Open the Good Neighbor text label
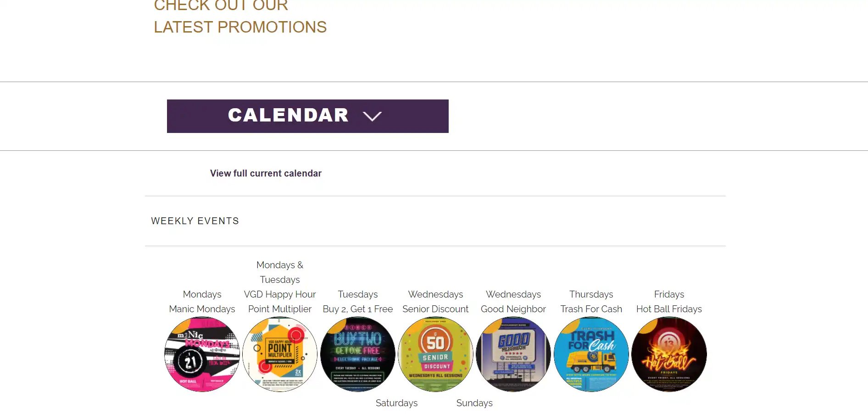 point(513,309)
